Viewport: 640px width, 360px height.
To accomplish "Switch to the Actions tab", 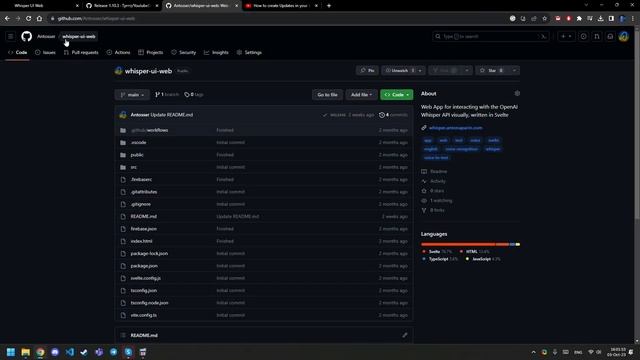I will (x=118, y=53).
